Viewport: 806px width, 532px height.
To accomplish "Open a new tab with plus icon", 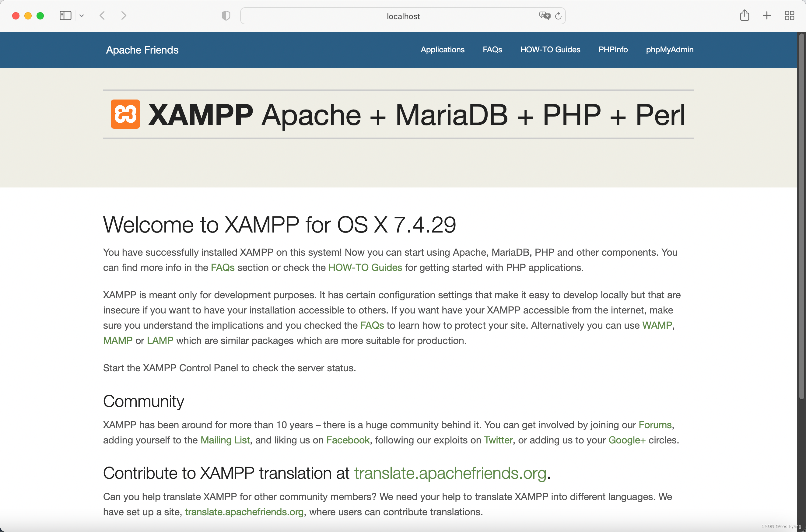I will coord(767,16).
